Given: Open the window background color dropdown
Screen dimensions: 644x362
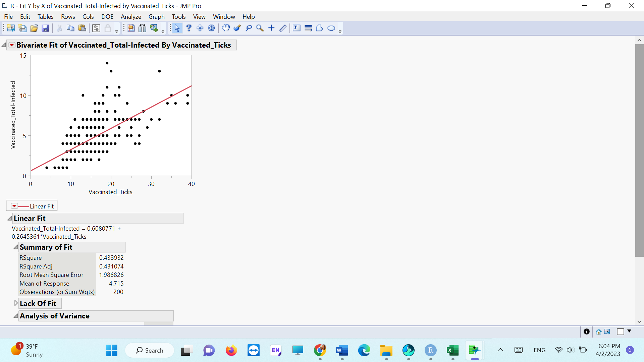Looking at the screenshot, I should (629, 331).
